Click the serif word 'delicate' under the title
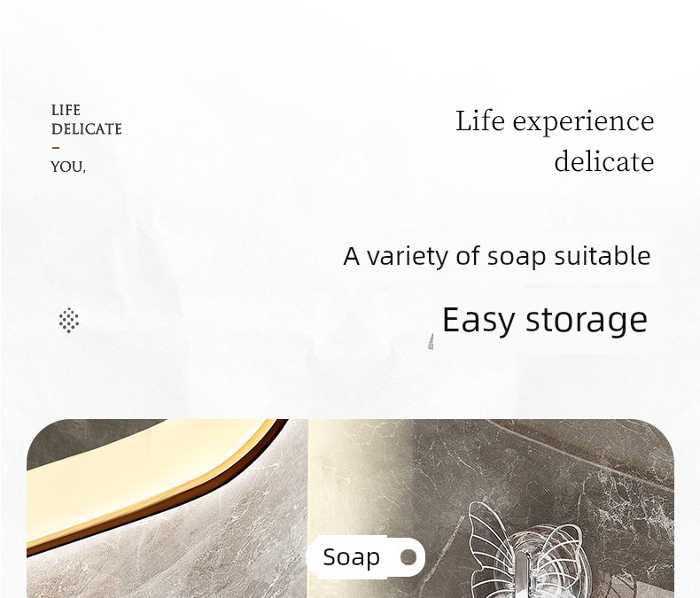700x598 pixels. (x=604, y=161)
